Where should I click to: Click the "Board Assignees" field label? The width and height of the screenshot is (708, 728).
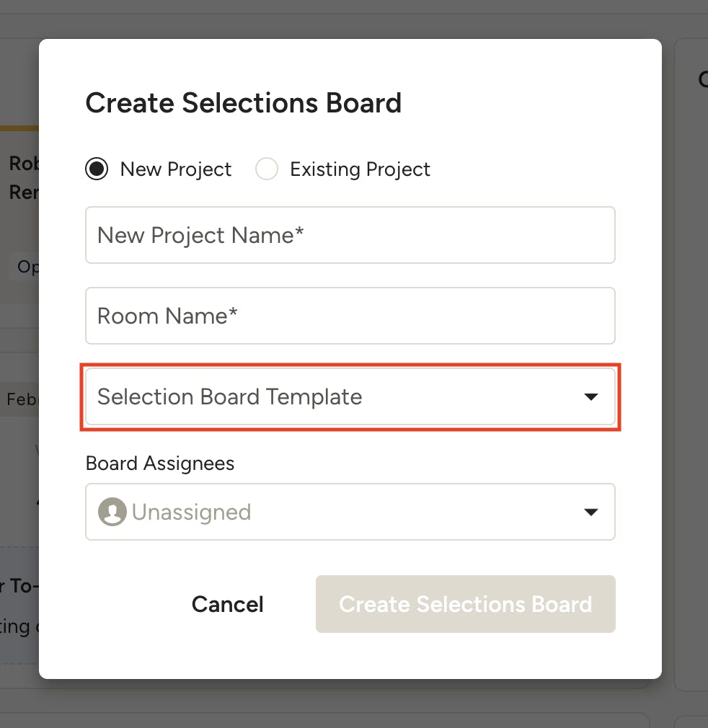[160, 463]
